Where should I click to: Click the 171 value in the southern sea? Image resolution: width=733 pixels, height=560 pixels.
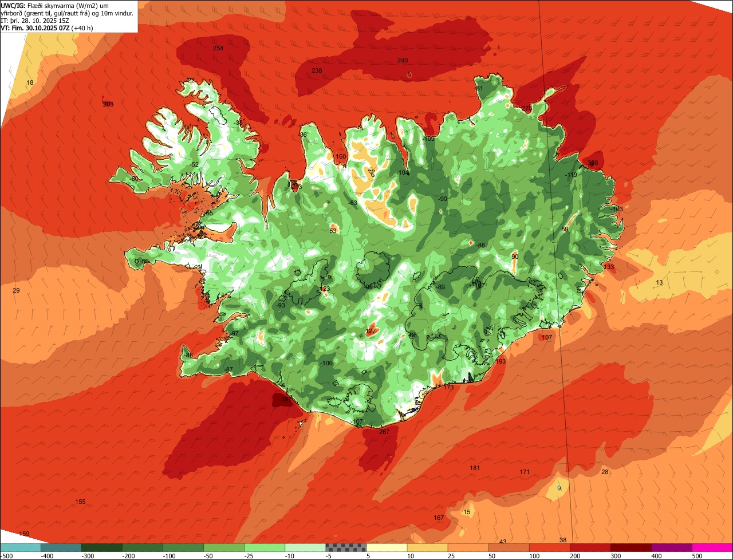click(x=525, y=472)
